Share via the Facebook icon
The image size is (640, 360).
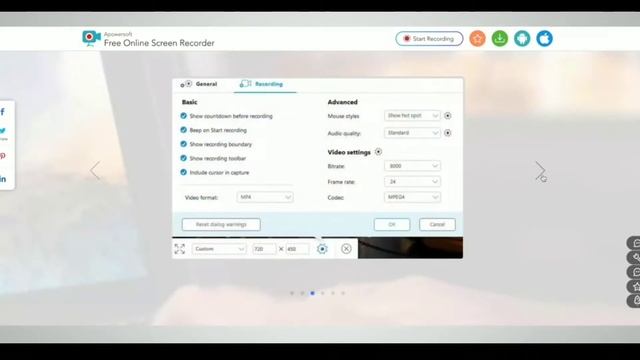tap(3, 111)
